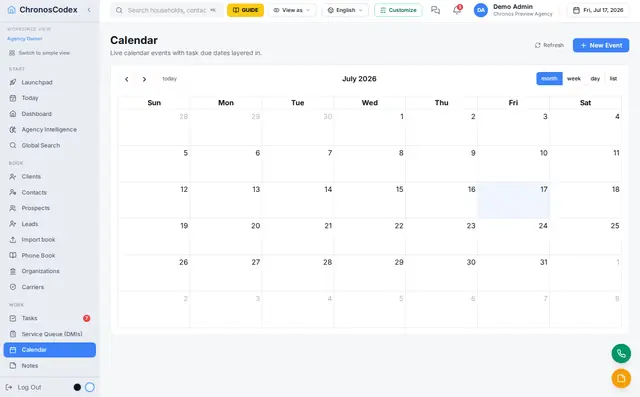The height and width of the screenshot is (397, 640).
Task: Select July 1 on the calendar
Action: (369, 127)
